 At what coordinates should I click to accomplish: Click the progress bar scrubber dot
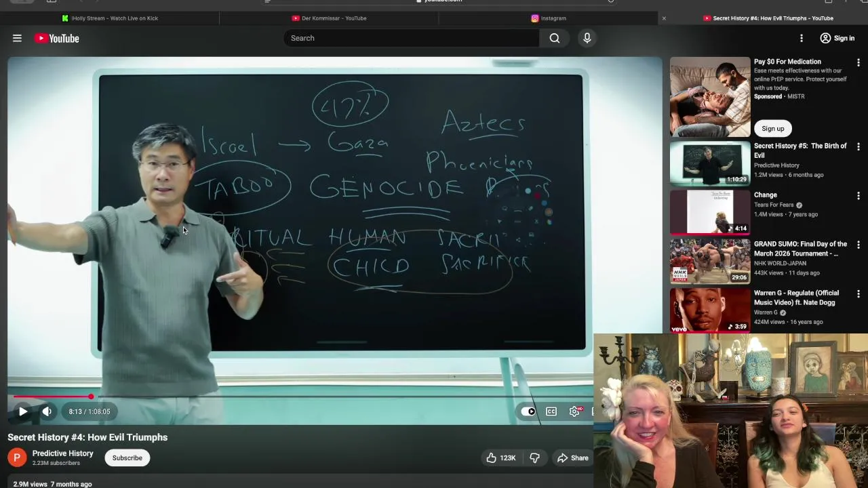pos(91,396)
